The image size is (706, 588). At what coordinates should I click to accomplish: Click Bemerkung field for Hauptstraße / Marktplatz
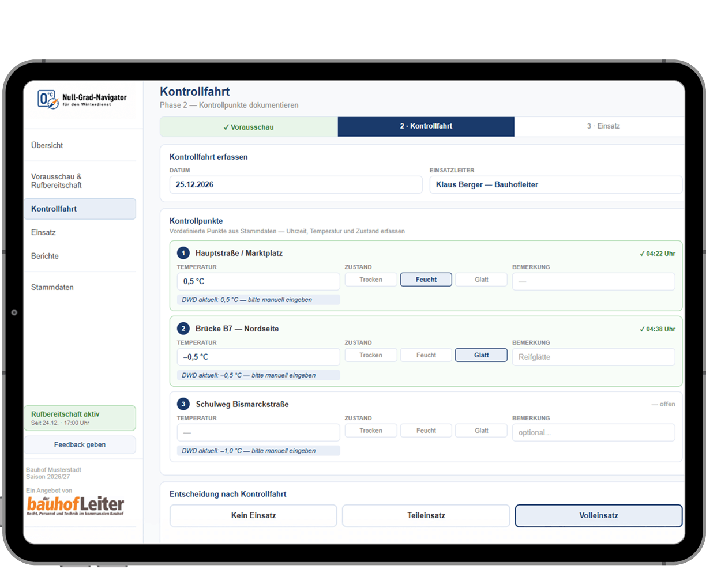[594, 281]
